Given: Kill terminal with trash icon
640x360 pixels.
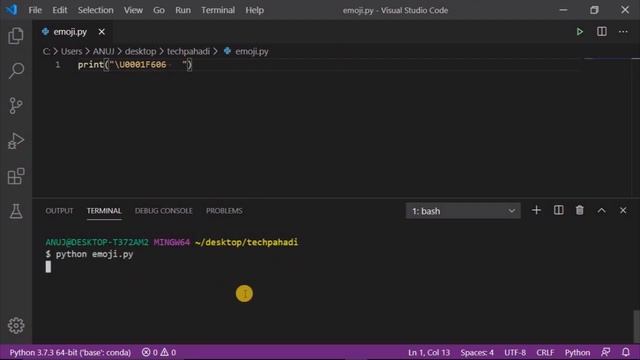Looking at the screenshot, I should (x=580, y=211).
